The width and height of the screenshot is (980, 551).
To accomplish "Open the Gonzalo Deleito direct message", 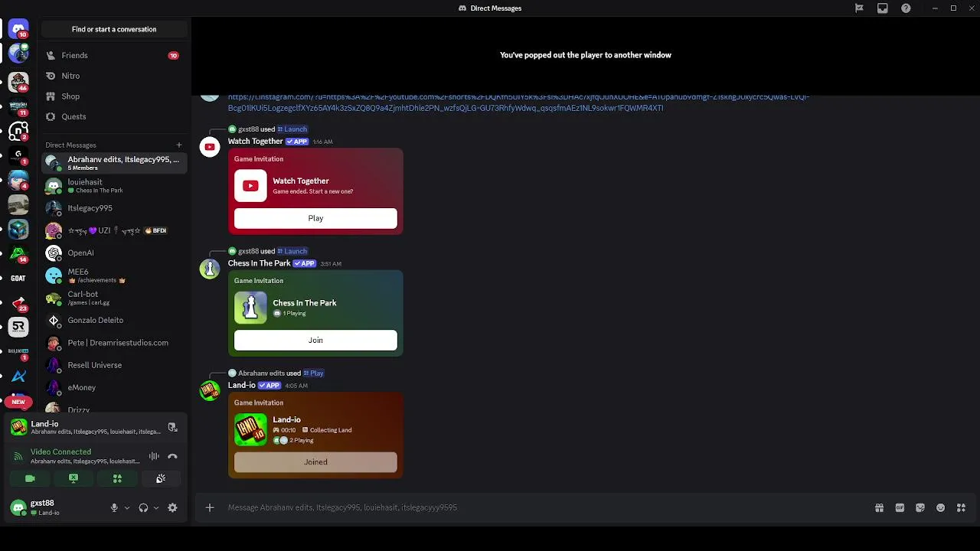I will [114, 320].
